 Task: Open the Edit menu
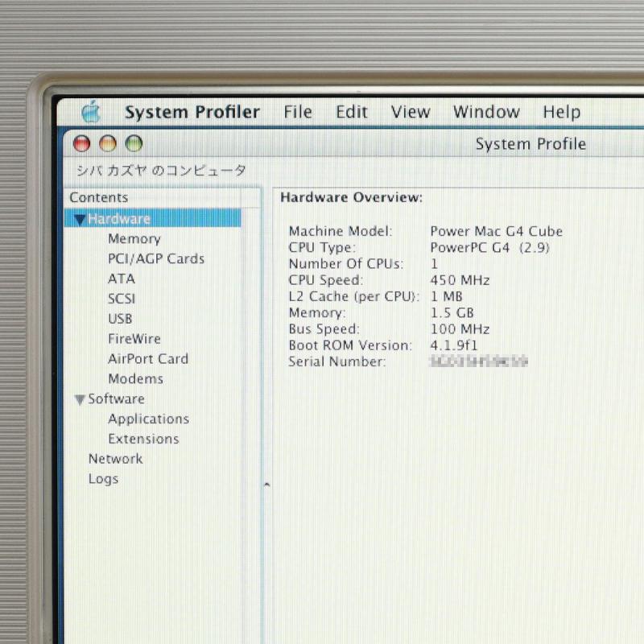pos(352,112)
